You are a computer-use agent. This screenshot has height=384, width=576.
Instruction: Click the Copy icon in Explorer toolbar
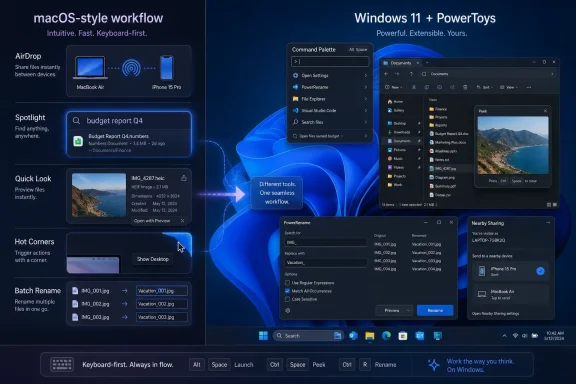tap(426, 87)
